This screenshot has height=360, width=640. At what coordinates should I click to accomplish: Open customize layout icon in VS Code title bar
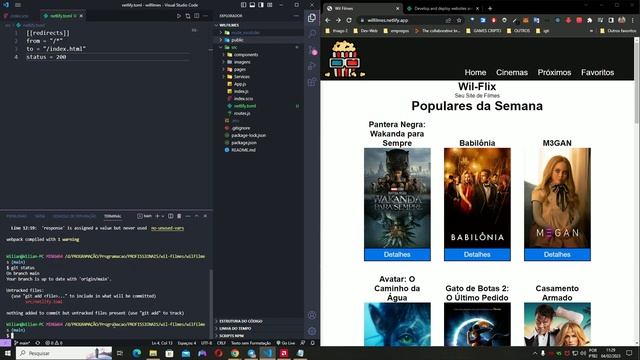pos(270,5)
